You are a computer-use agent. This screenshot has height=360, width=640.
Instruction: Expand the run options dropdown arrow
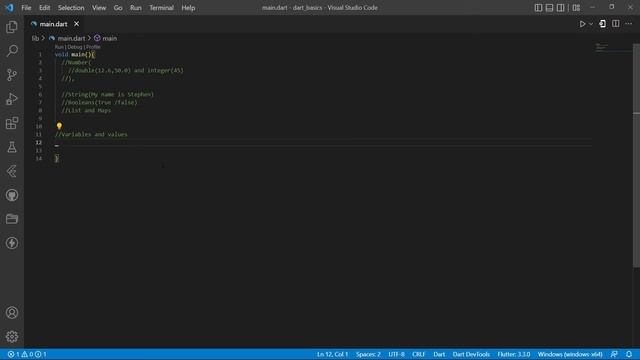[591, 24]
